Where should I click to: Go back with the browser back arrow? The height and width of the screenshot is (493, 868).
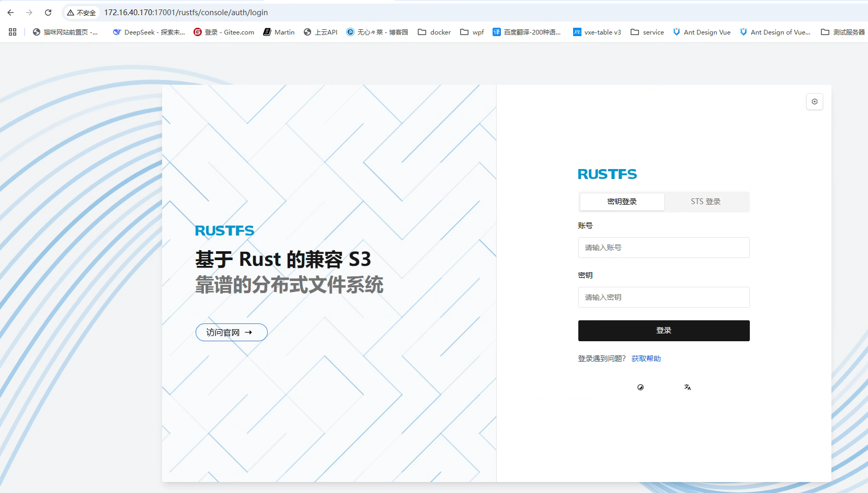coord(10,13)
